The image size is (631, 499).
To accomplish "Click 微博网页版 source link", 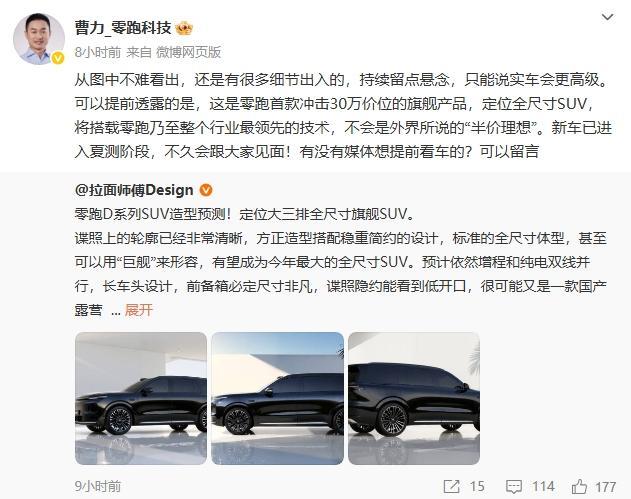I will (188, 52).
